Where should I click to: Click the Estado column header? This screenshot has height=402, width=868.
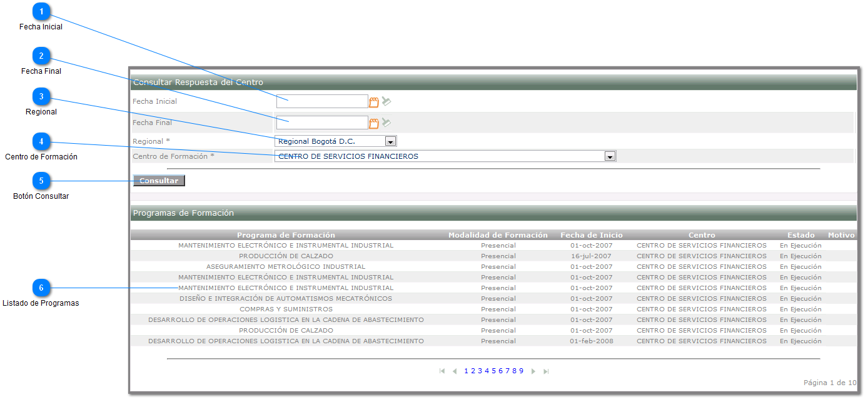point(800,235)
